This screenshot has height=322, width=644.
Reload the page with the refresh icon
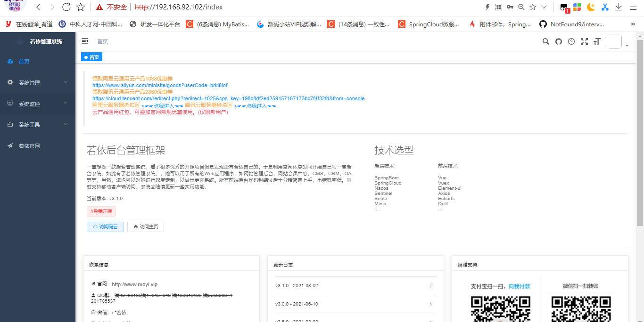[x=66, y=7]
